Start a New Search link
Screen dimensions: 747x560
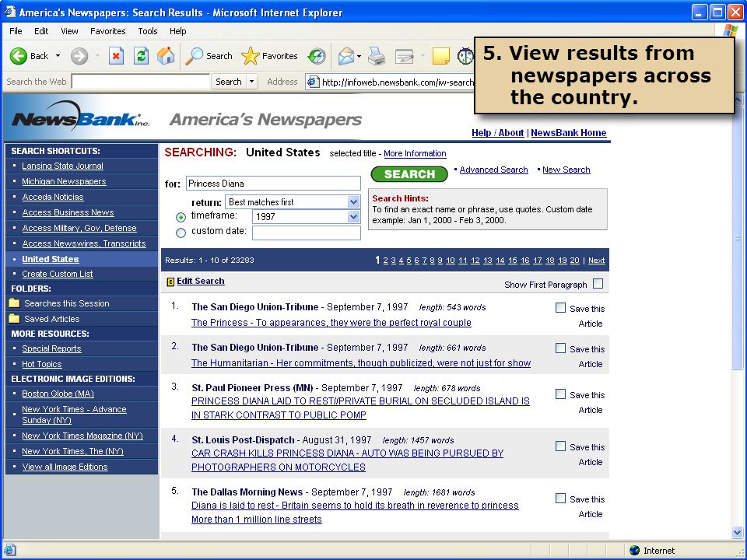click(x=566, y=170)
